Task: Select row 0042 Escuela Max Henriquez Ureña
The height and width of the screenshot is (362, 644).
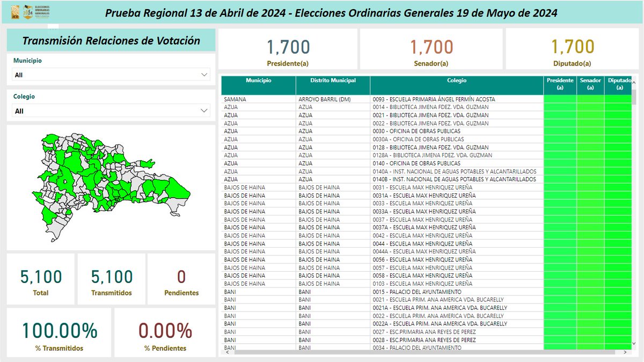Action: [x=427, y=235]
